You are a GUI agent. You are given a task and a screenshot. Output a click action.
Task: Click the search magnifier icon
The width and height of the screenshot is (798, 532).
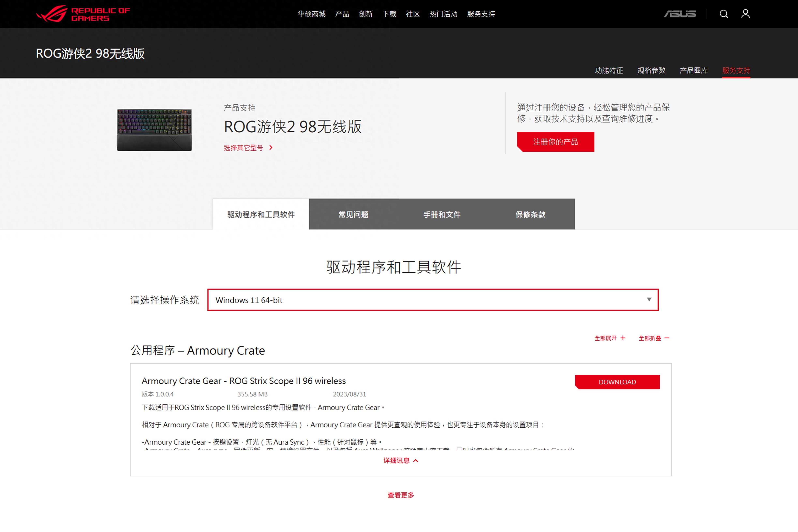pyautogui.click(x=724, y=14)
